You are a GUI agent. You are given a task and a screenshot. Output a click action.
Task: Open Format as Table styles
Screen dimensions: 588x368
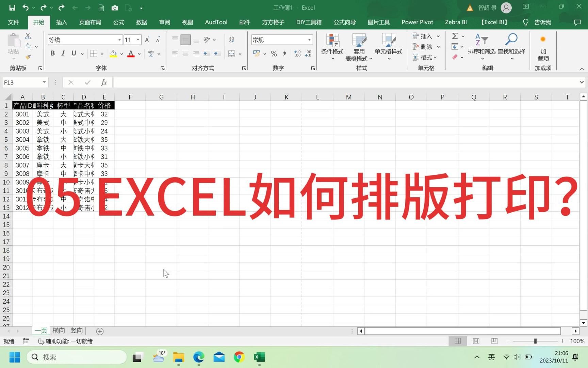point(359,47)
